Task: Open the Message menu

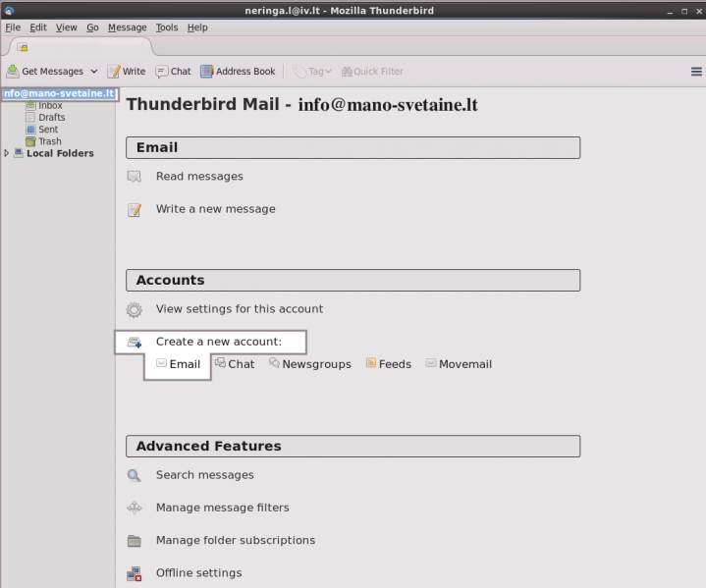Action: tap(127, 27)
